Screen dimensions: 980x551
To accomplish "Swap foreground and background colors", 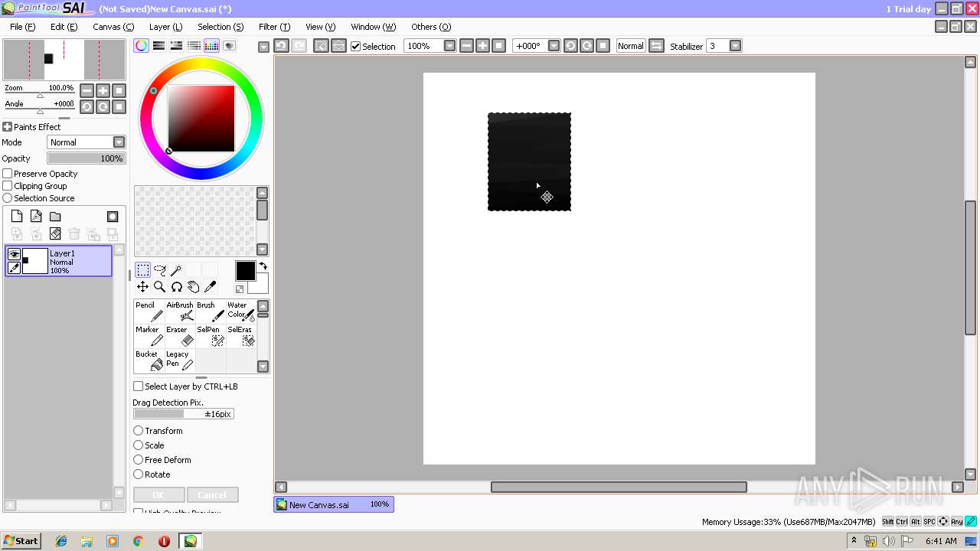I will [x=263, y=266].
